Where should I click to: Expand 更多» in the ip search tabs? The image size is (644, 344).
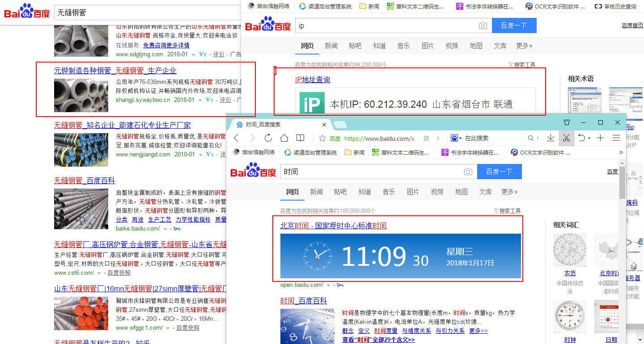point(524,46)
